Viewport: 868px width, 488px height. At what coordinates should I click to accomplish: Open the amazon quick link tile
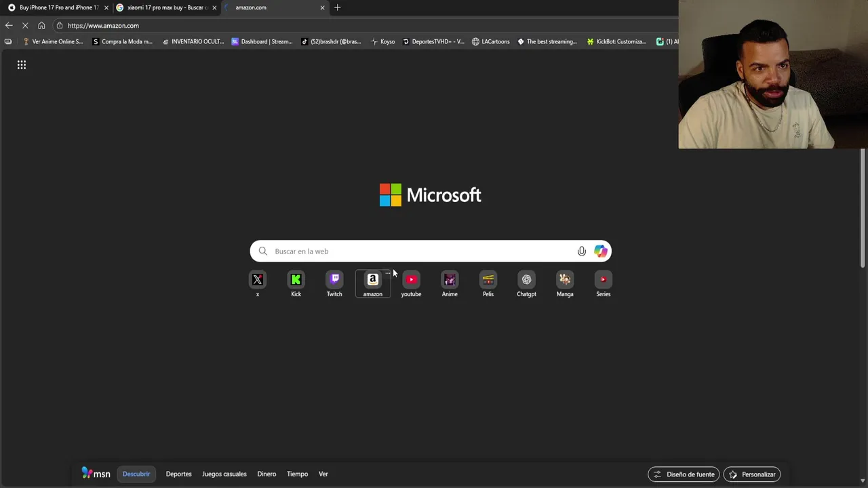point(373,284)
